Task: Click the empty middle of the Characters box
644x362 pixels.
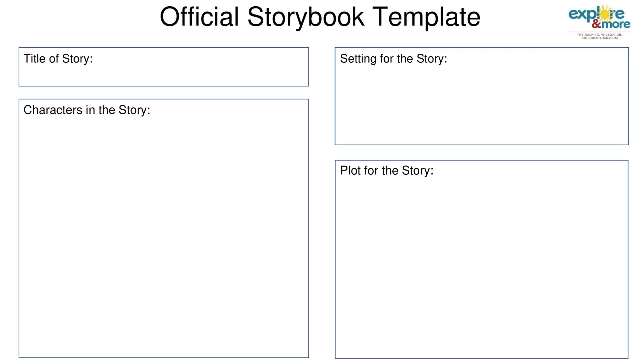Action: click(x=164, y=234)
